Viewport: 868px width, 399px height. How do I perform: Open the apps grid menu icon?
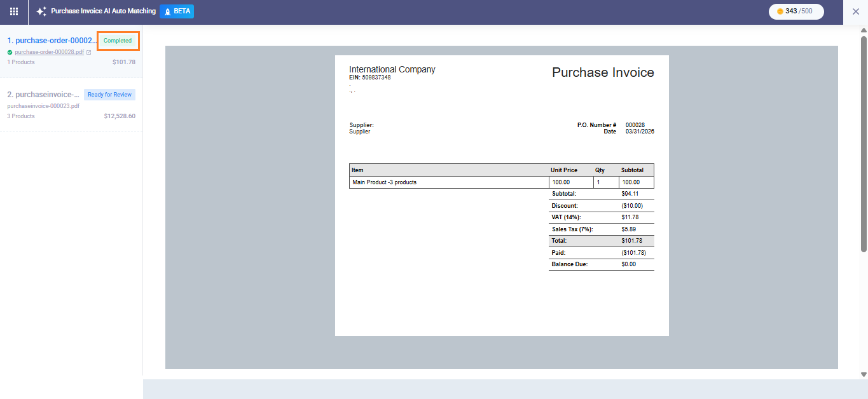click(x=14, y=11)
